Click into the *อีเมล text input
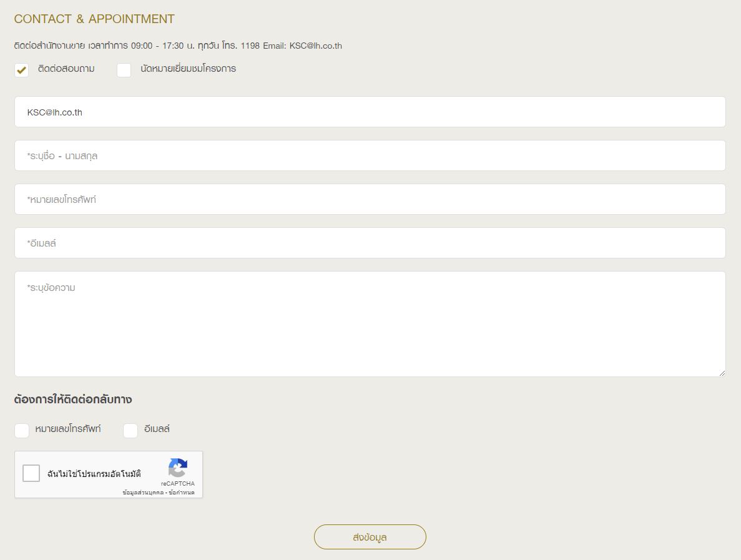 [370, 243]
